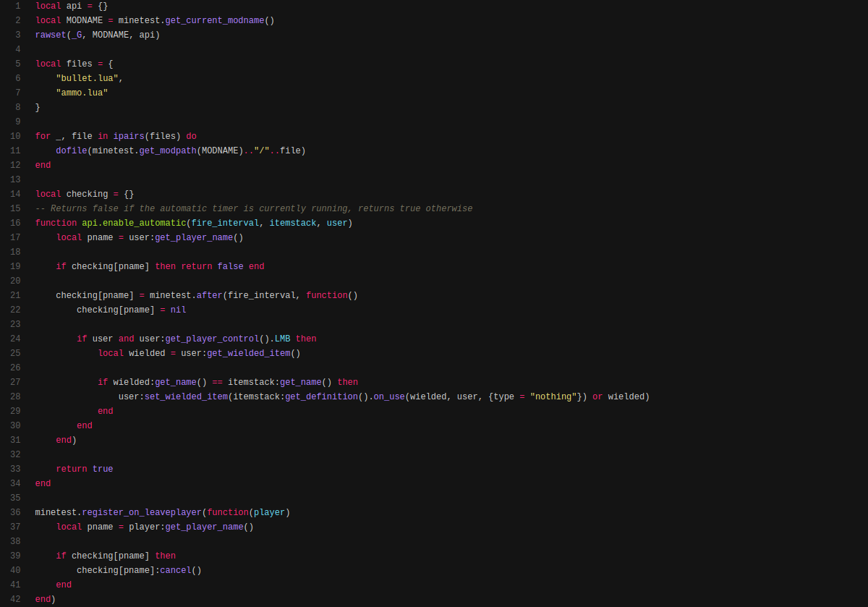Click the enable_automatic function name
The width and height of the screenshot is (868, 607).
point(144,223)
